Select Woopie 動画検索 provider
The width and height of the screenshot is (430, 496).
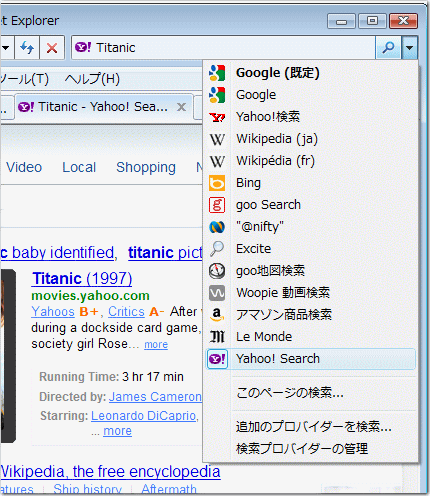coord(311,293)
